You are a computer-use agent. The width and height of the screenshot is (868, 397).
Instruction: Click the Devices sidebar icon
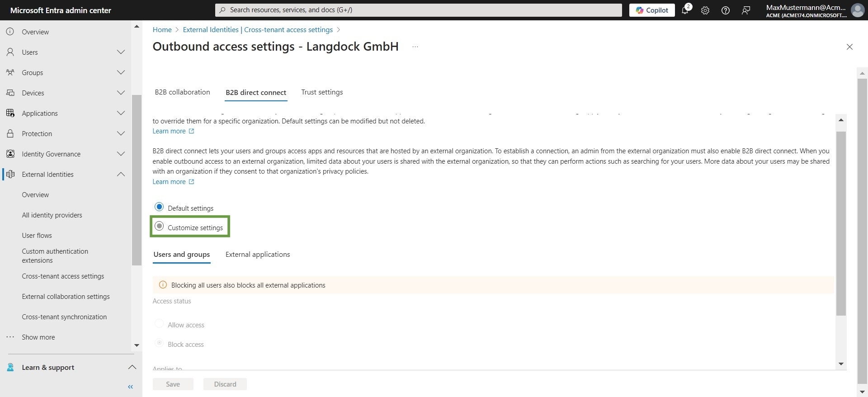pyautogui.click(x=10, y=93)
